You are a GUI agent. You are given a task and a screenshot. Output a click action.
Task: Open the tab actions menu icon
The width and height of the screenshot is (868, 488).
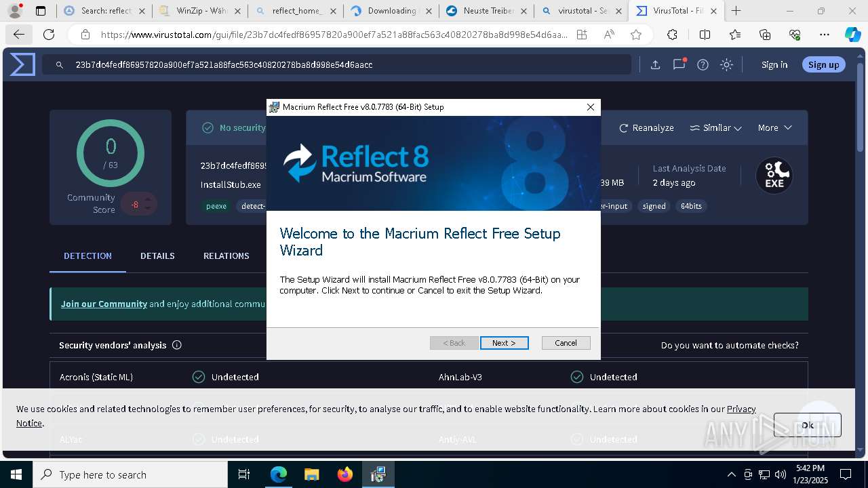41,11
